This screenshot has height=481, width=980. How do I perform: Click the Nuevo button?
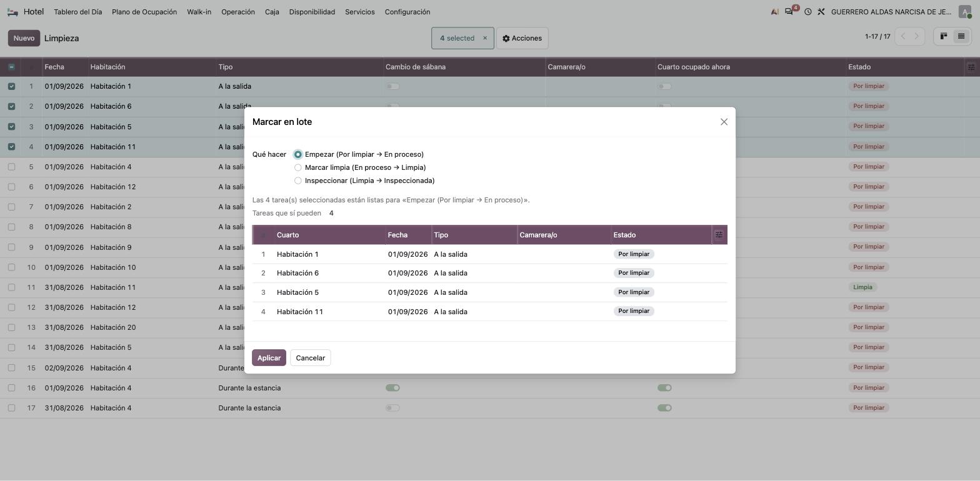pyautogui.click(x=24, y=38)
